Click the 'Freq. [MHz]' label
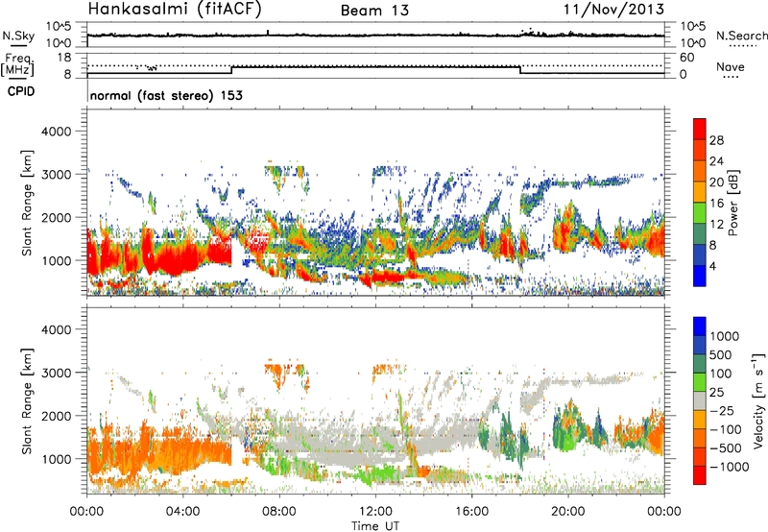768x532 pixels. (18, 65)
